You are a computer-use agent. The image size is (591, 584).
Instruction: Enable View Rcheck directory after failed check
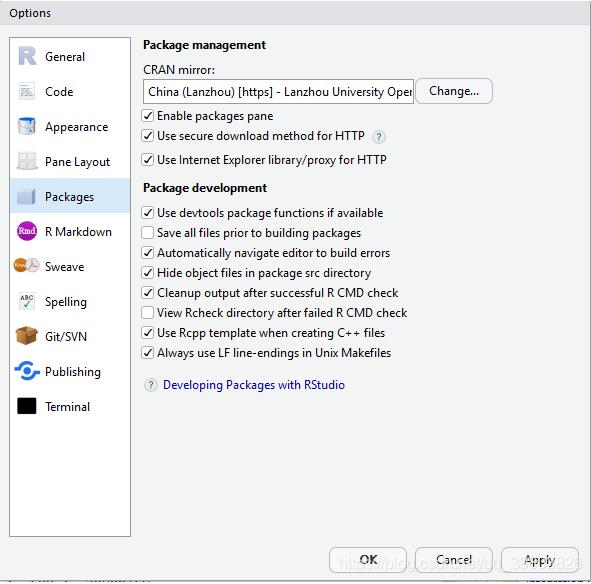point(147,313)
